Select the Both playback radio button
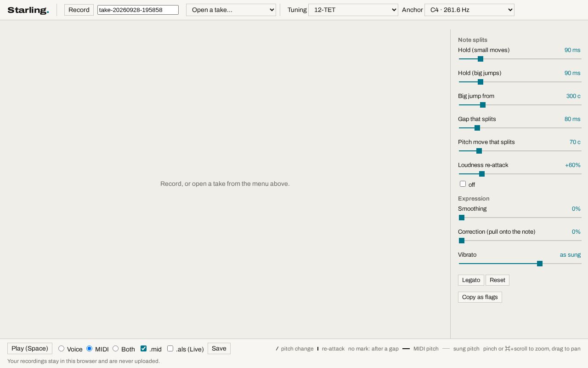The width and height of the screenshot is (588, 368). click(116, 349)
